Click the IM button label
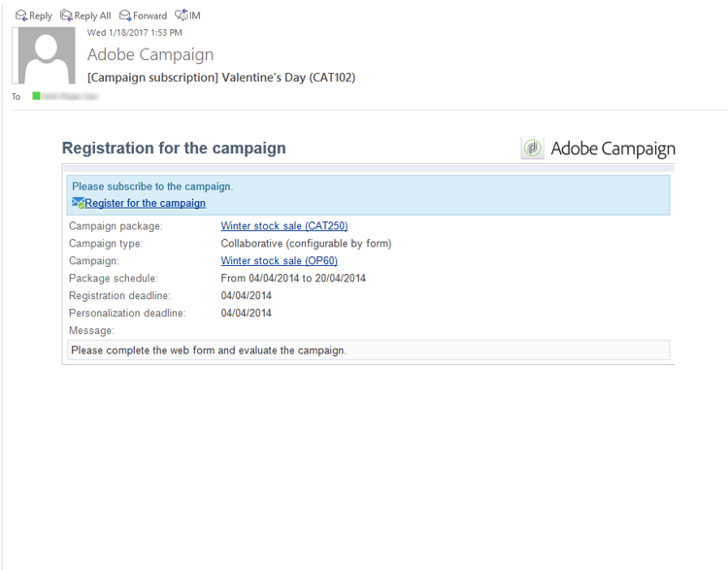This screenshot has height=570, width=728. click(x=195, y=16)
